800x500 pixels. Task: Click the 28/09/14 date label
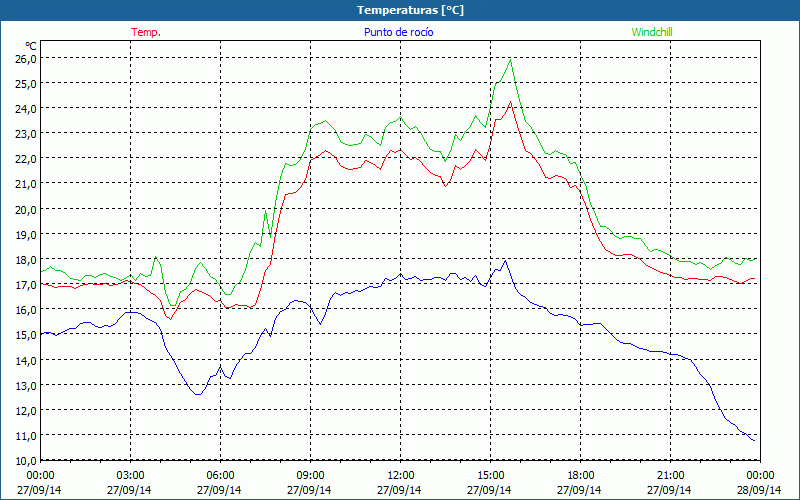[x=759, y=490]
